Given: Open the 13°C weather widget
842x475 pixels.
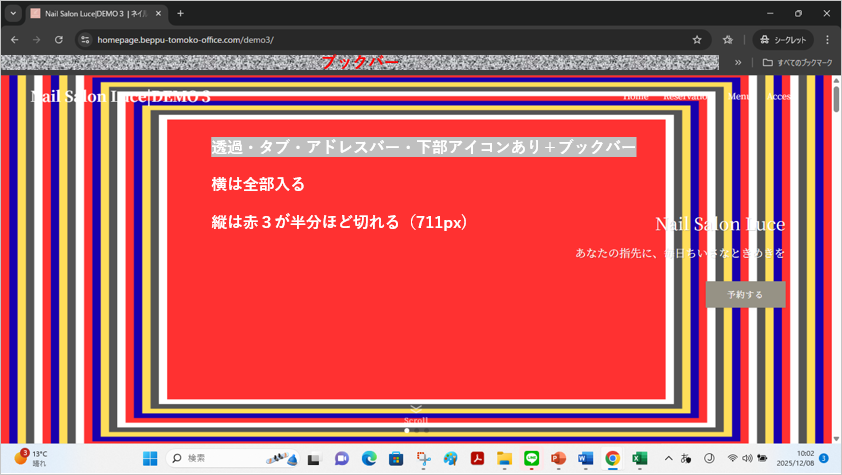Looking at the screenshot, I should 31,458.
